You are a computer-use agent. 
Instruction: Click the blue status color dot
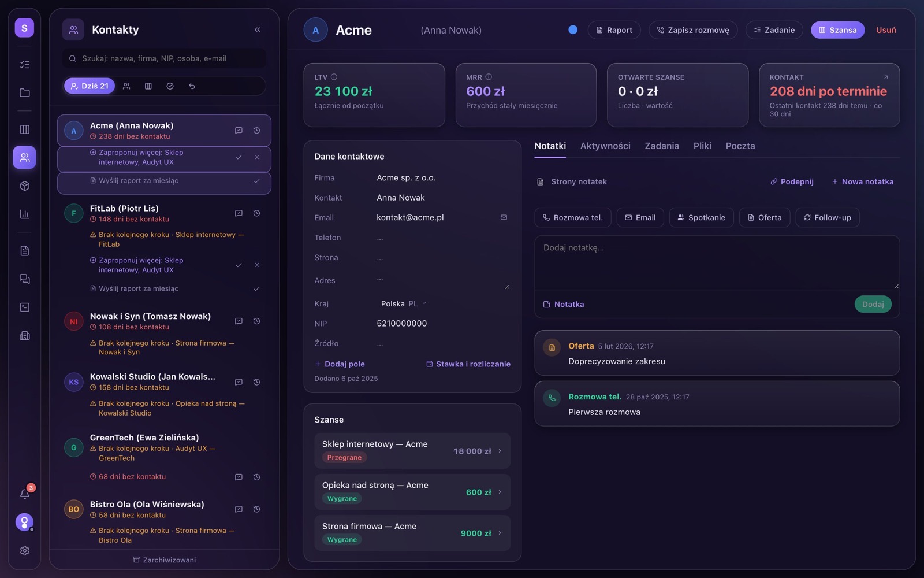click(x=573, y=29)
